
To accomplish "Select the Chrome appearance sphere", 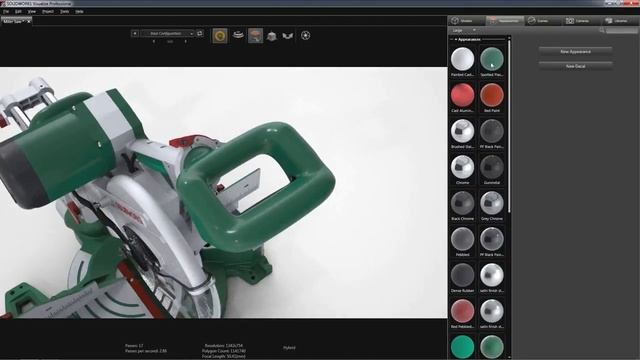I will point(462,167).
